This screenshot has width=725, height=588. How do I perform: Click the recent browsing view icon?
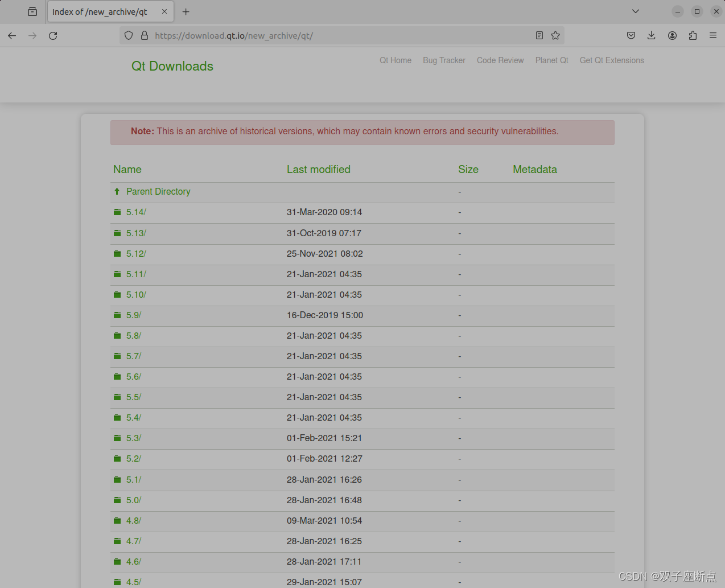pos(32,11)
